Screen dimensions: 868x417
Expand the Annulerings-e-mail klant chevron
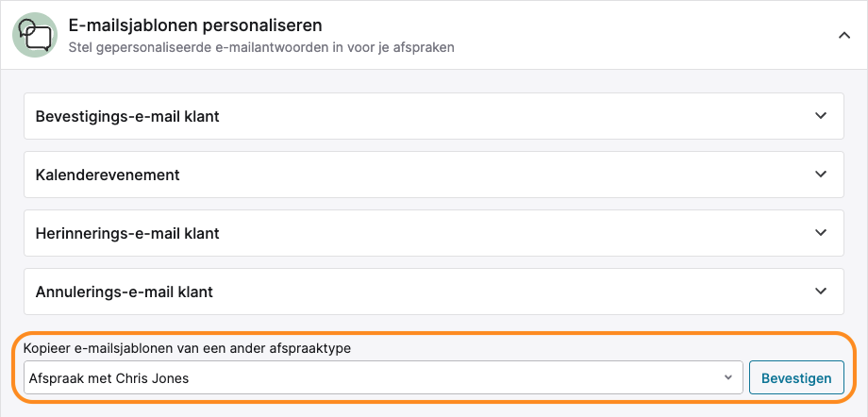coord(821,291)
